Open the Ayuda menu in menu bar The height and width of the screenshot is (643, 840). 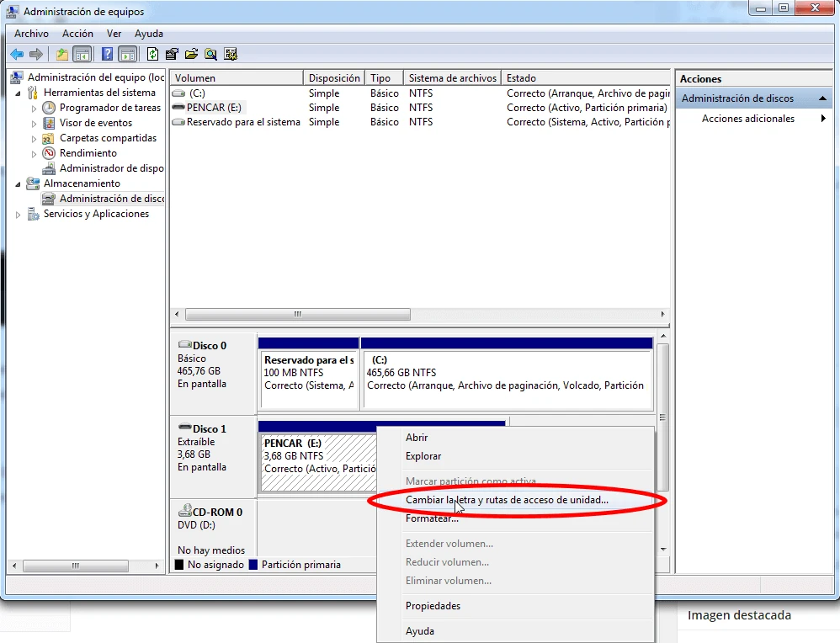pyautogui.click(x=149, y=34)
